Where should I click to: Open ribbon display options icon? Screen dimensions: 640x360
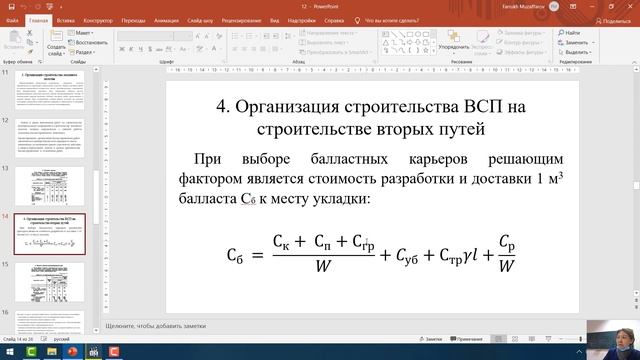click(x=573, y=7)
